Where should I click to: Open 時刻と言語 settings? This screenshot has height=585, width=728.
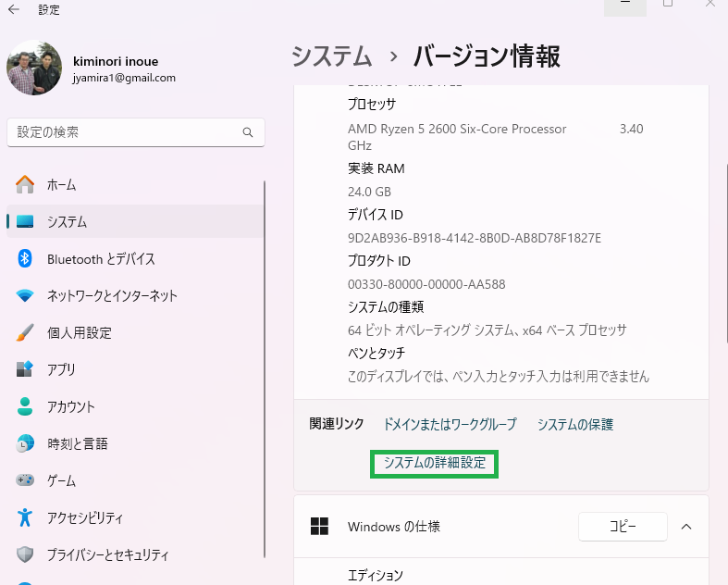(x=136, y=443)
